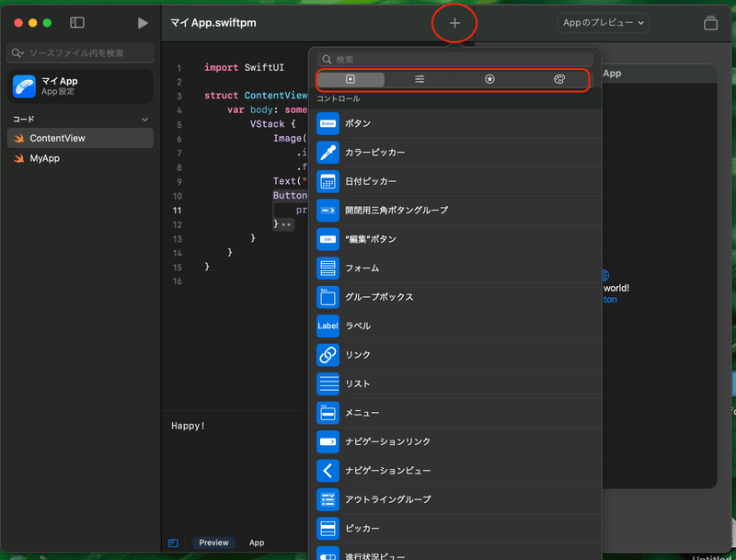Switch to the views library tab
This screenshot has width=736, height=560.
tap(351, 79)
